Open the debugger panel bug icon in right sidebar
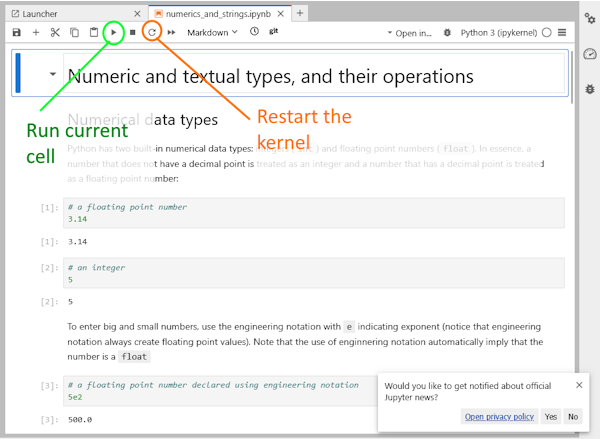 (590, 89)
